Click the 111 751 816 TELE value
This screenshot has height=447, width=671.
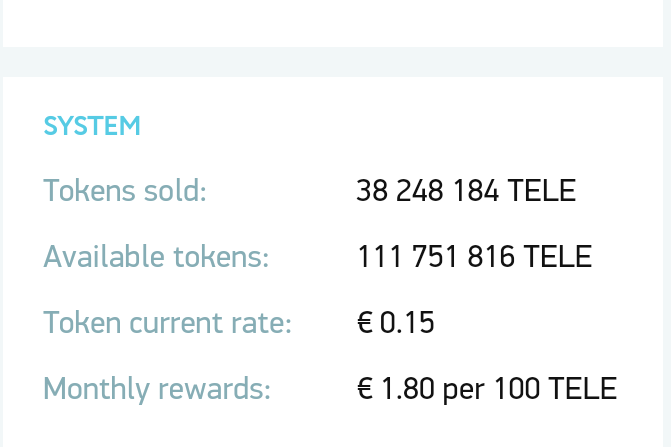(x=473, y=257)
